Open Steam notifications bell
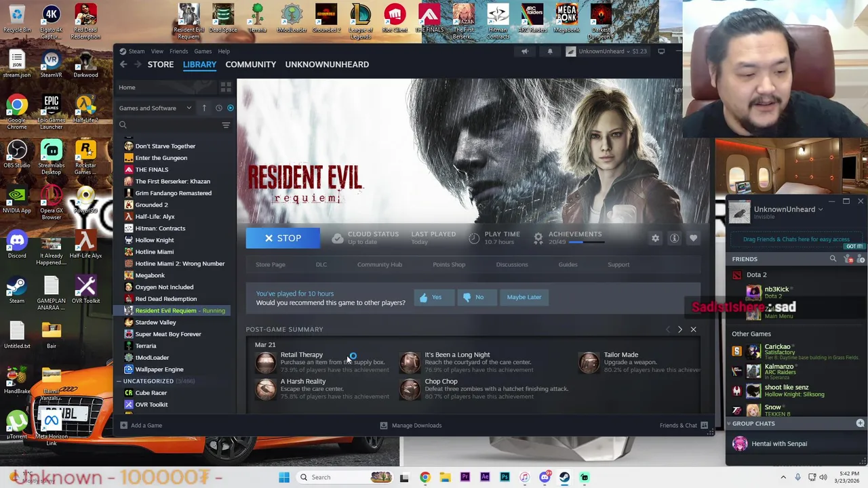 (x=550, y=52)
